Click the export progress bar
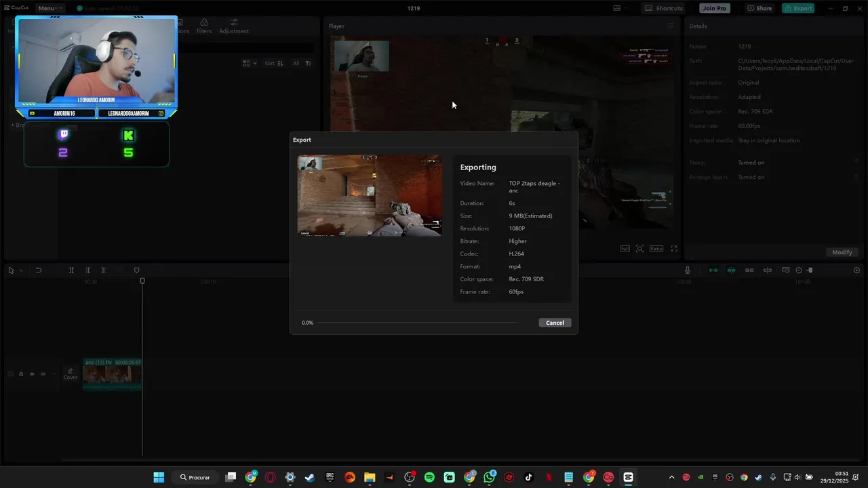The width and height of the screenshot is (868, 488). [417, 323]
